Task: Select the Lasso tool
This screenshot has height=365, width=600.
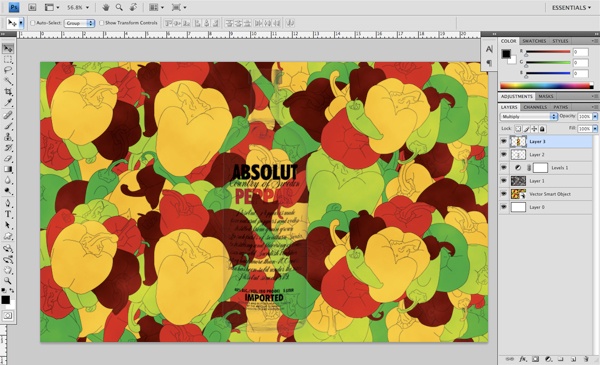Action: point(8,70)
